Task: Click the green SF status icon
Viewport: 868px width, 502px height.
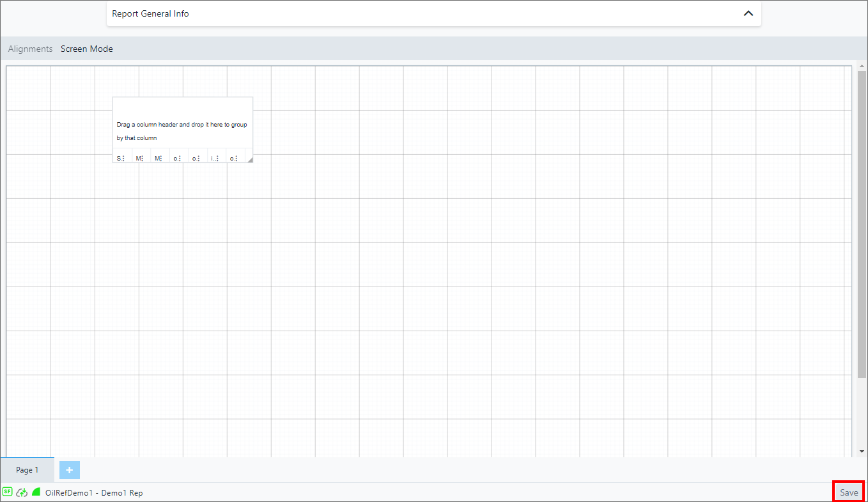Action: tap(7, 492)
